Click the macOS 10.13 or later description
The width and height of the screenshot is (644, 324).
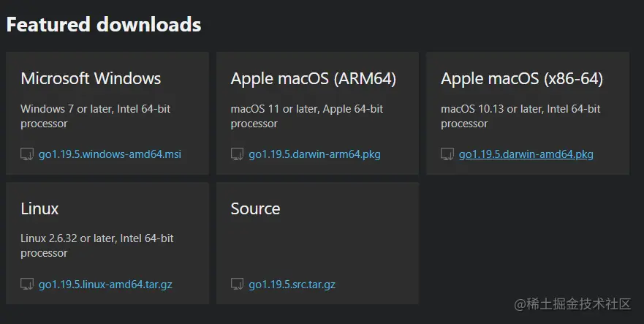click(x=520, y=116)
